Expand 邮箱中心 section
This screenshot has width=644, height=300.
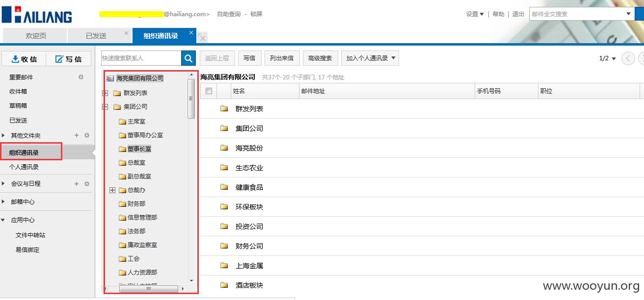click(4, 201)
